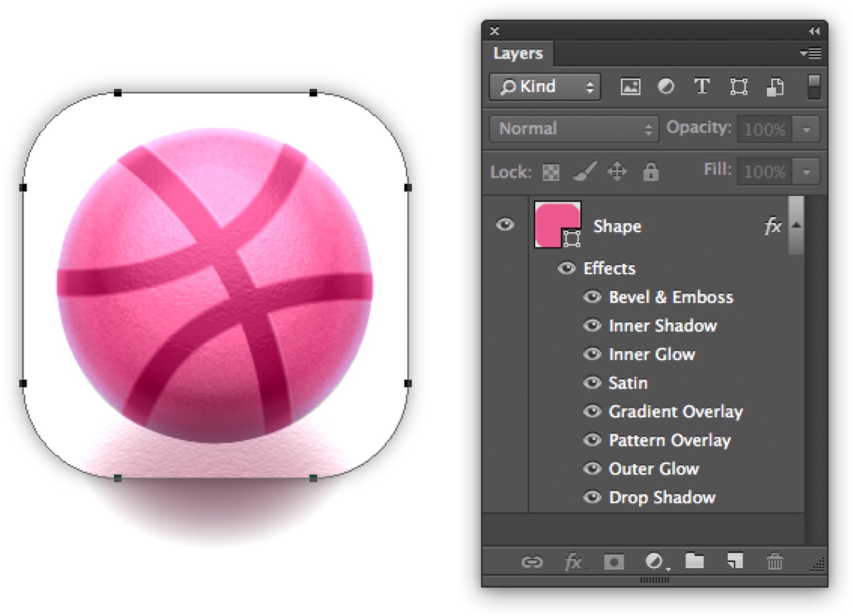Screen dimensions: 853x616
Task: Select the Shape layer name
Action: (x=617, y=226)
